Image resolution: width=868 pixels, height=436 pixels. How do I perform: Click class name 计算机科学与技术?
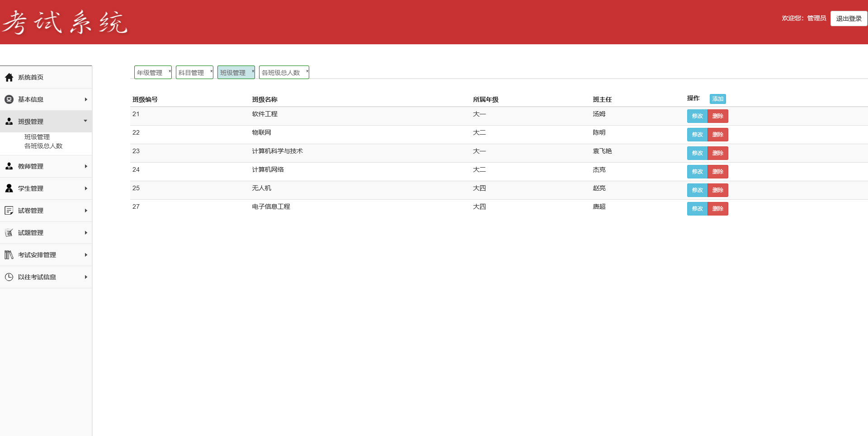(278, 151)
